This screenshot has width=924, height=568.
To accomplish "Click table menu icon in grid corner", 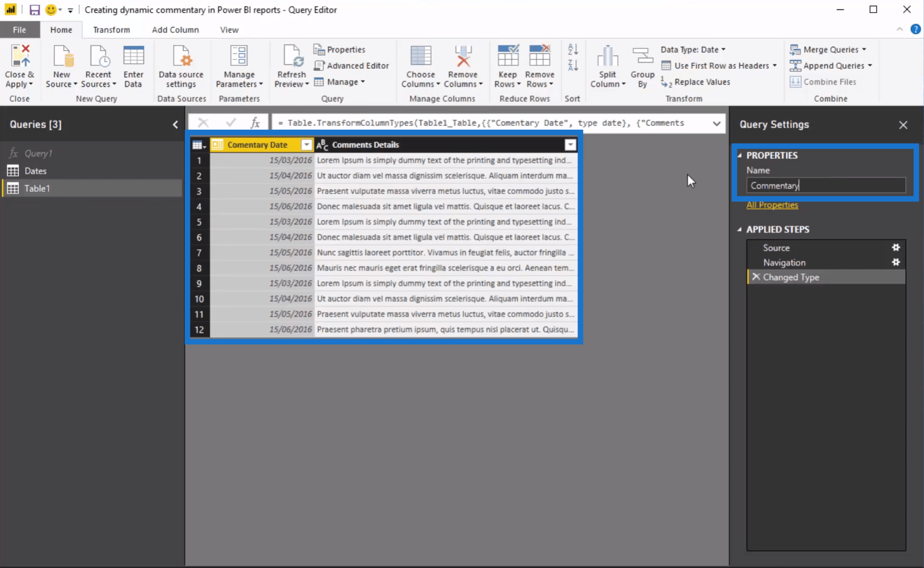I will click(199, 145).
